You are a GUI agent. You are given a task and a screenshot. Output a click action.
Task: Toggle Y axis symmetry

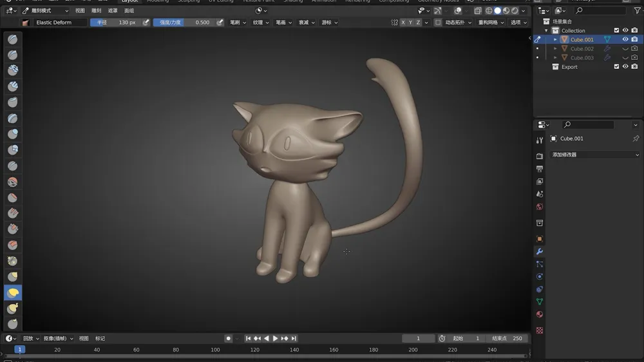point(410,23)
